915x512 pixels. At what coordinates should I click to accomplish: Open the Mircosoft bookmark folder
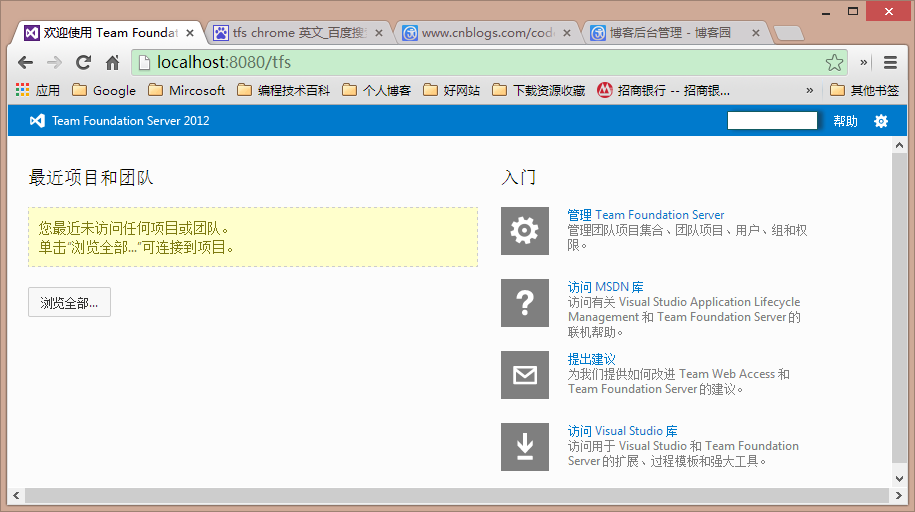[187, 90]
